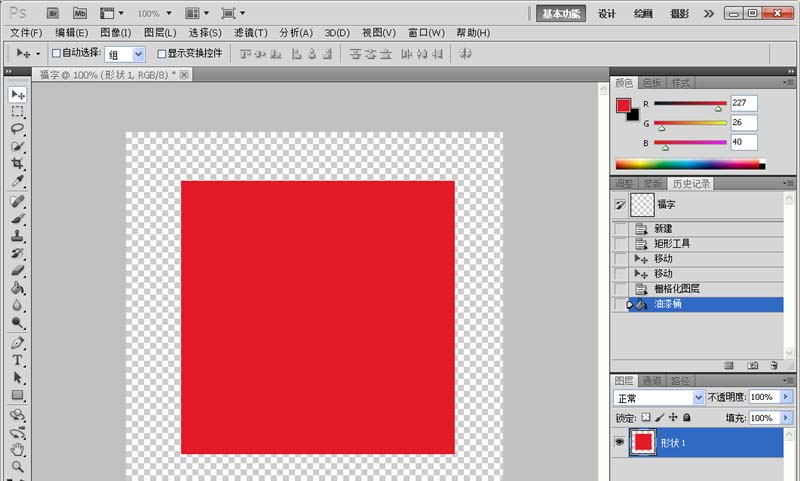Screen dimensions: 800x481
Task: Select the Blur tool
Action: click(x=17, y=305)
